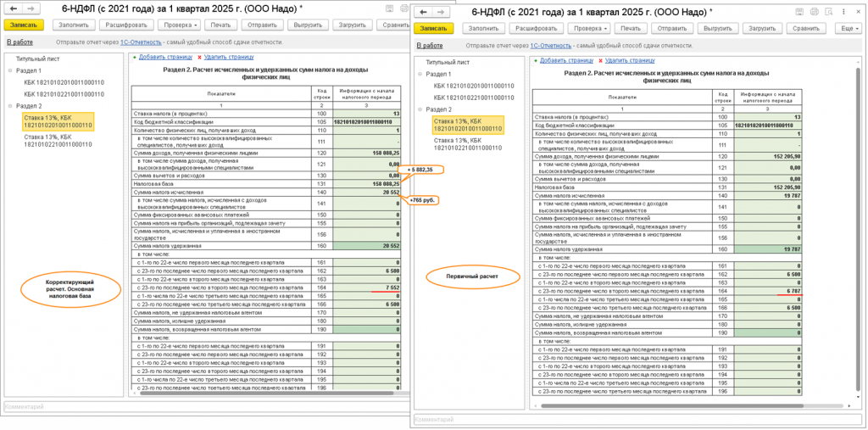The height and width of the screenshot is (430, 868).
Task: Click Удалить страницу link in left window
Action: coord(229,57)
